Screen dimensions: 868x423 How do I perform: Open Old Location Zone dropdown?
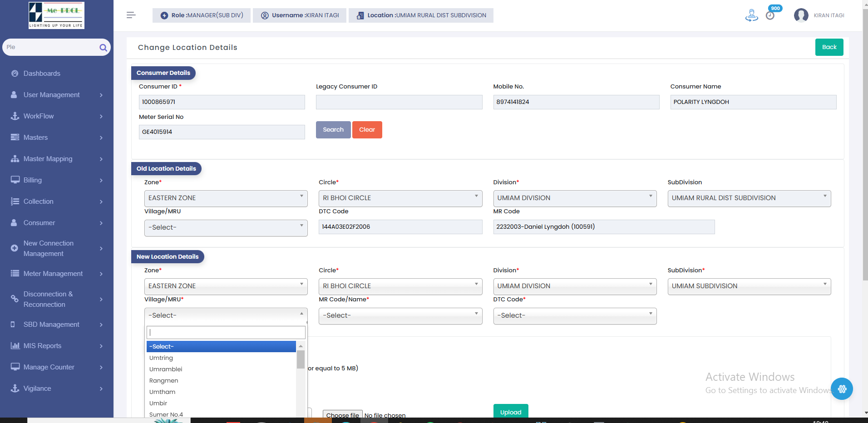click(226, 198)
